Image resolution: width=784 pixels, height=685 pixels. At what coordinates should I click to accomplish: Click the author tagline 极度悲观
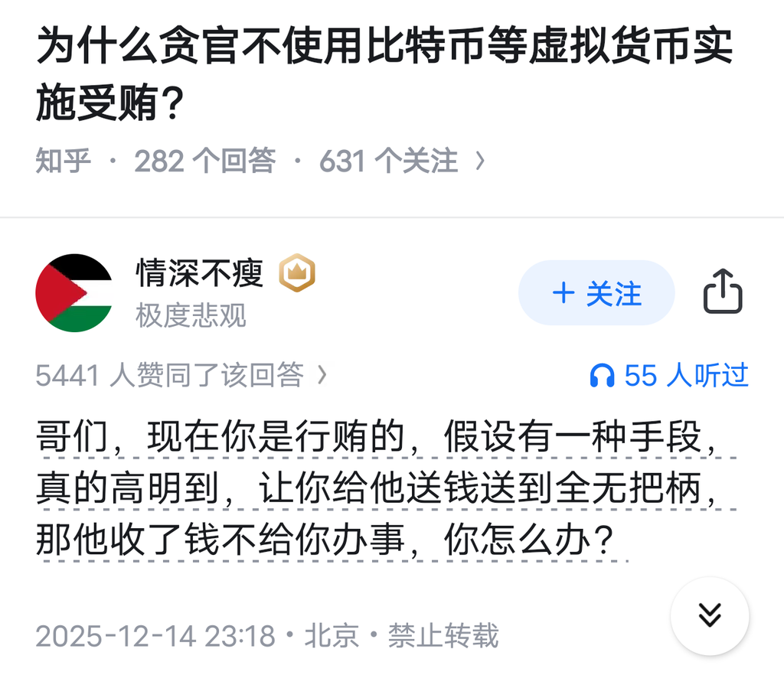191,315
